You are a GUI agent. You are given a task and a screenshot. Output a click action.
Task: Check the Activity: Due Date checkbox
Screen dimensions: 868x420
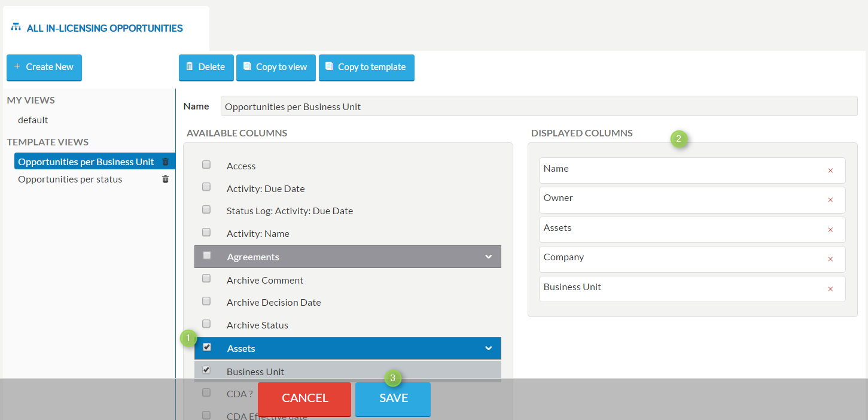tap(206, 187)
